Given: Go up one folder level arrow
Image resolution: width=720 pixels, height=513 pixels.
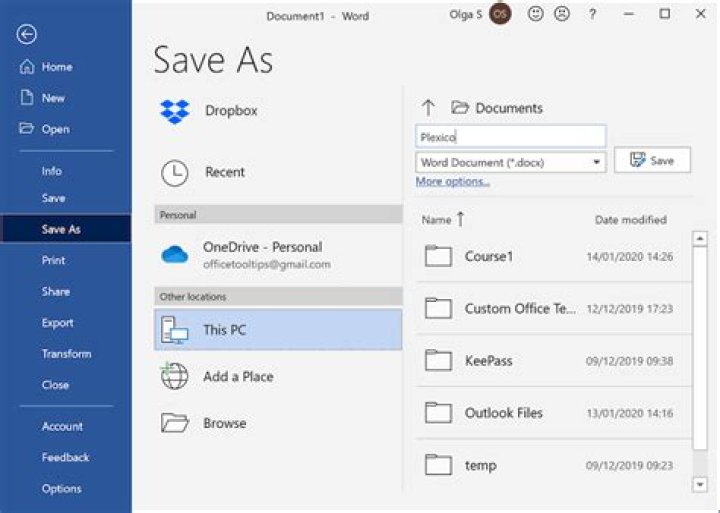Looking at the screenshot, I should coord(428,108).
